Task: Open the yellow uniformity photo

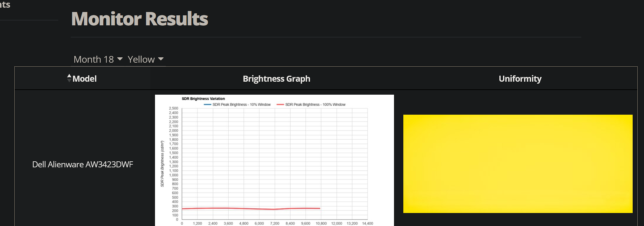Action: 518,164
